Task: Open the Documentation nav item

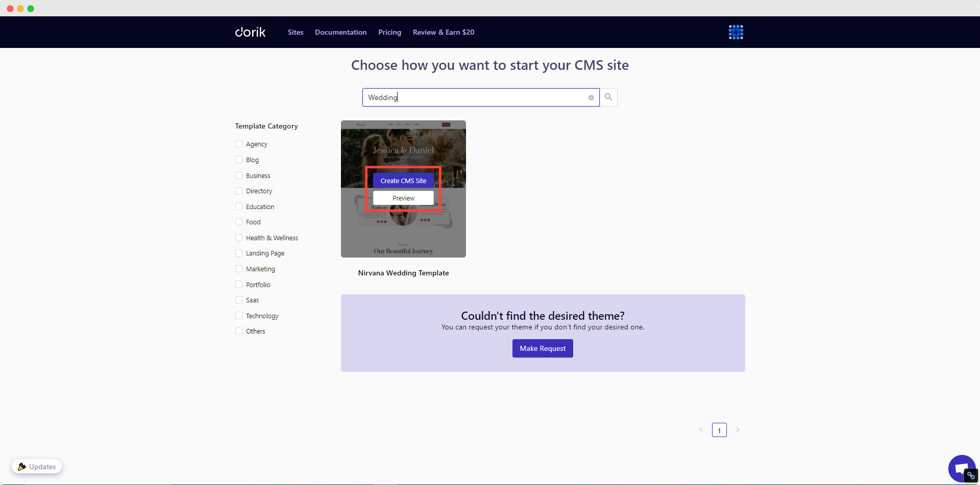Action: pyautogui.click(x=340, y=32)
